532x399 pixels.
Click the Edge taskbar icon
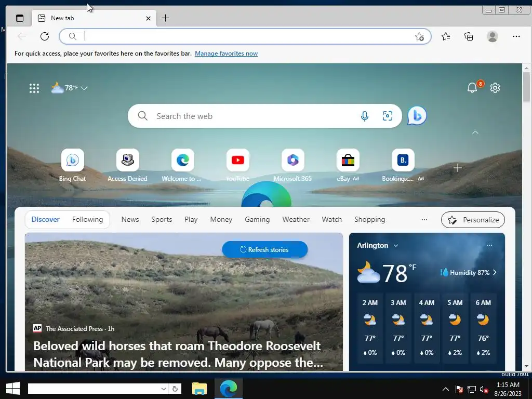229,389
